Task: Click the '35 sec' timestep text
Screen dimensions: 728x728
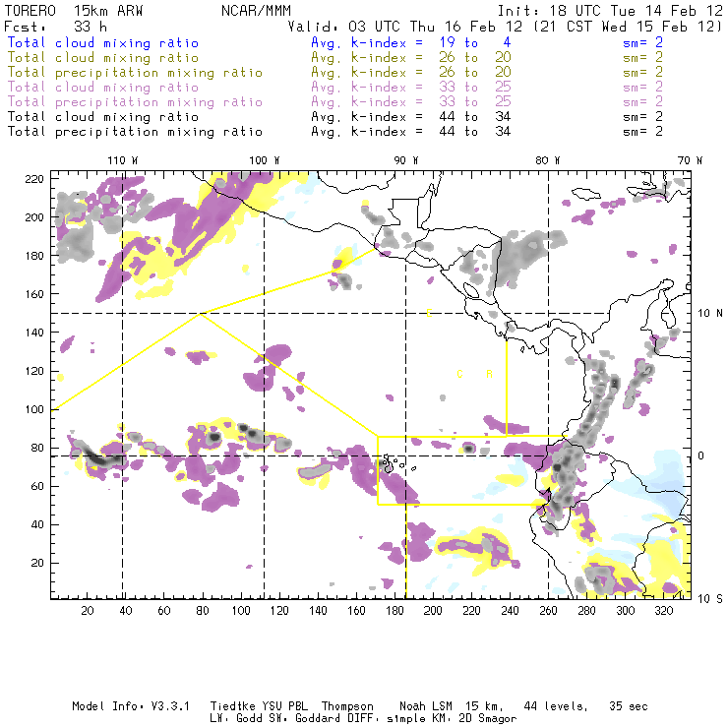Action: coord(629,706)
